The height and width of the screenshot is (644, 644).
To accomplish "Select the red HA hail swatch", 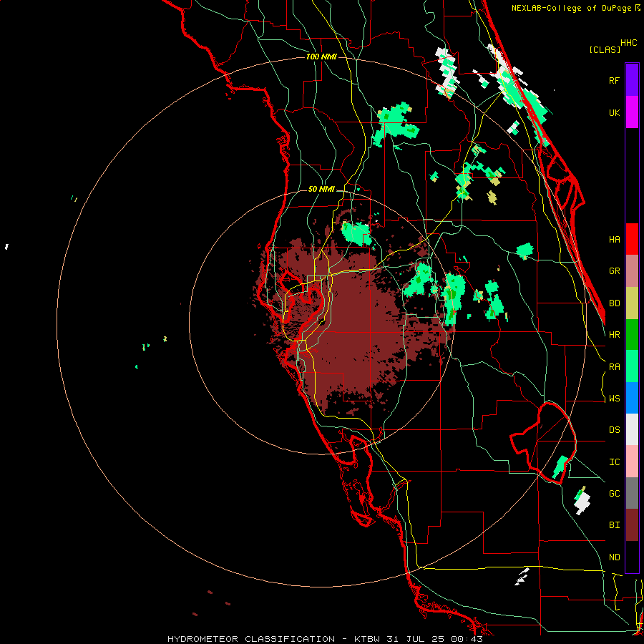I will 632,239.
